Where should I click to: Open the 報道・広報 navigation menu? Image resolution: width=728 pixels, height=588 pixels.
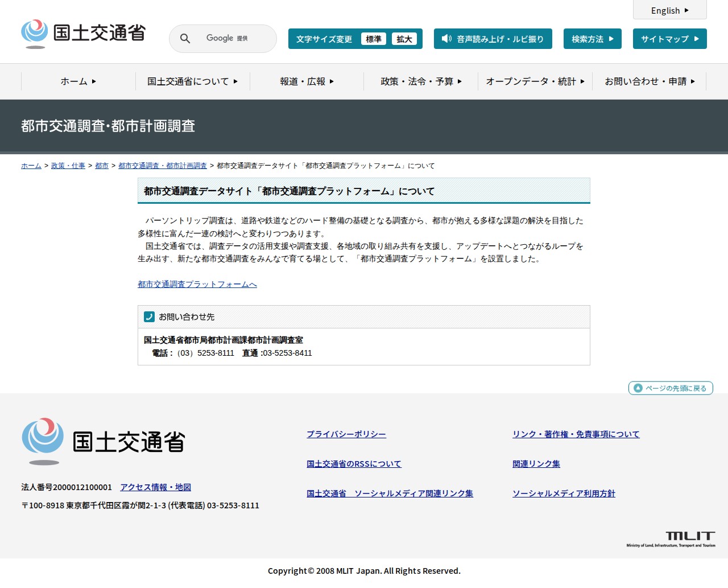307,81
